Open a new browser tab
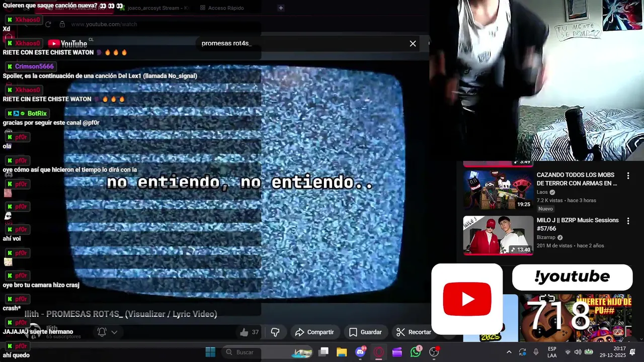 tap(281, 8)
